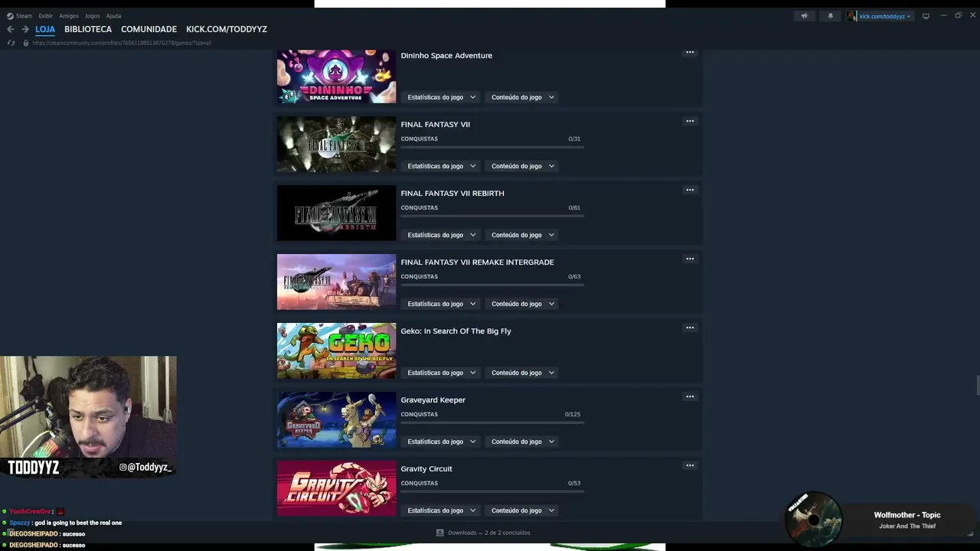
Task: Click Graveyard Keeper achievements progress bar
Action: (492, 422)
